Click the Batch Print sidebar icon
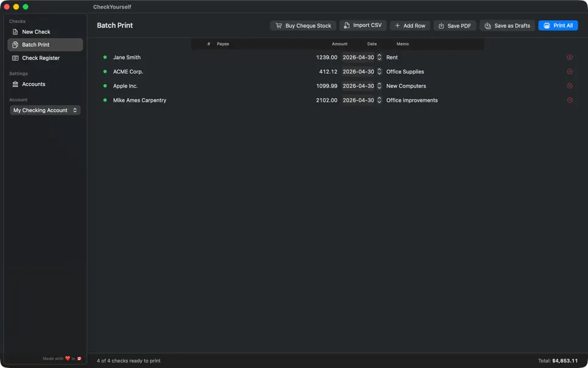Viewport: 588px width, 368px height. pyautogui.click(x=15, y=45)
